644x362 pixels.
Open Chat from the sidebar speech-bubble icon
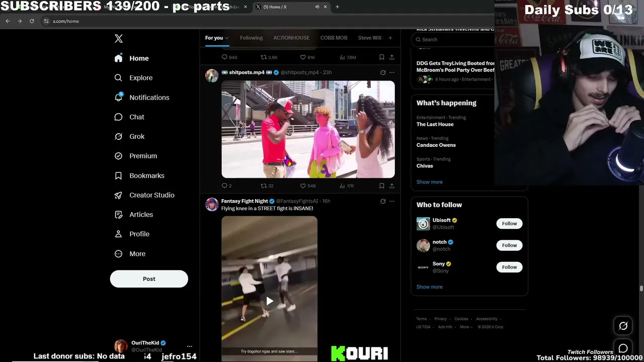118,117
